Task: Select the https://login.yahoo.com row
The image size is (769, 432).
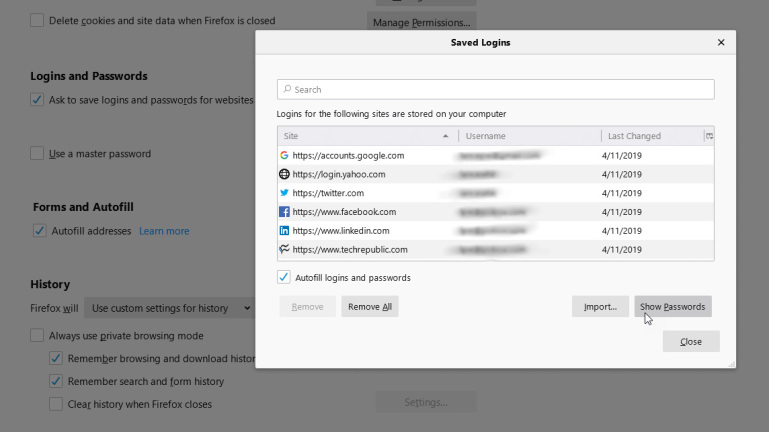Action: [495, 174]
